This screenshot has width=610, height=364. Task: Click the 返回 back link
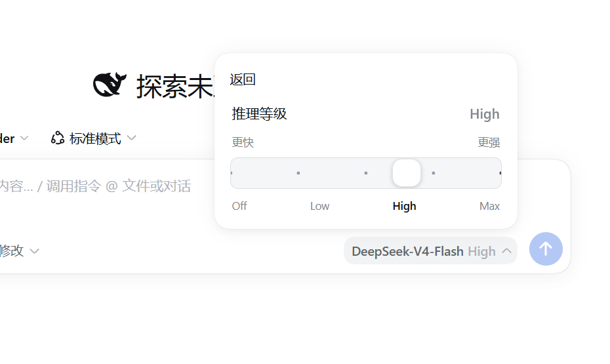pos(243,80)
